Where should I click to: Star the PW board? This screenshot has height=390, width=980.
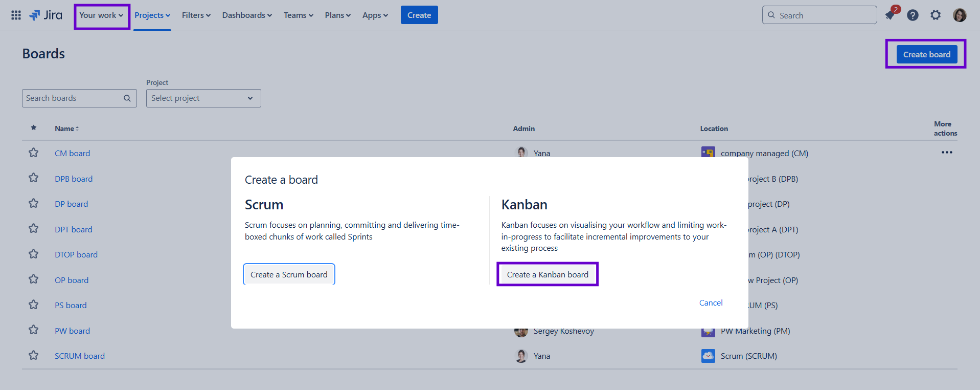[x=34, y=330]
